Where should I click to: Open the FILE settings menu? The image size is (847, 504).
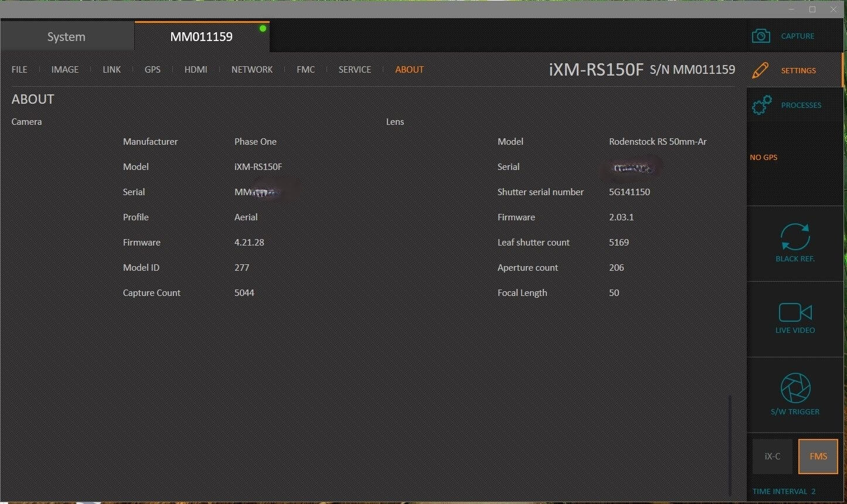tap(19, 69)
